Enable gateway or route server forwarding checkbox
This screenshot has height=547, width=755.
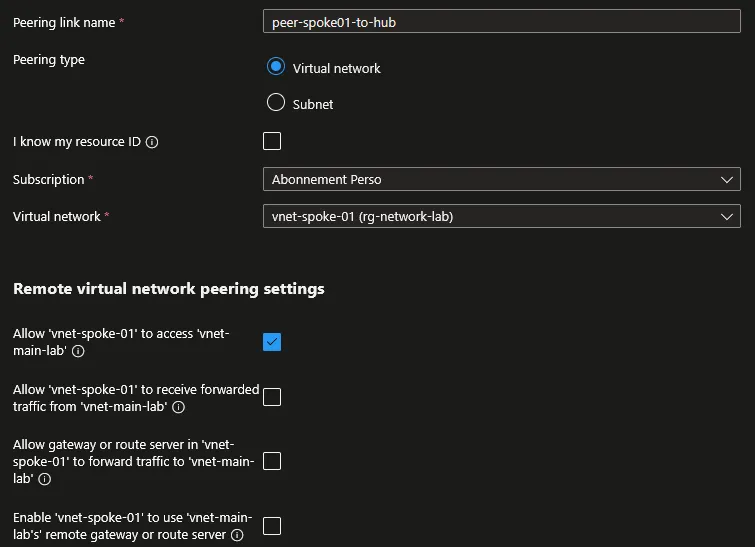[x=272, y=461]
